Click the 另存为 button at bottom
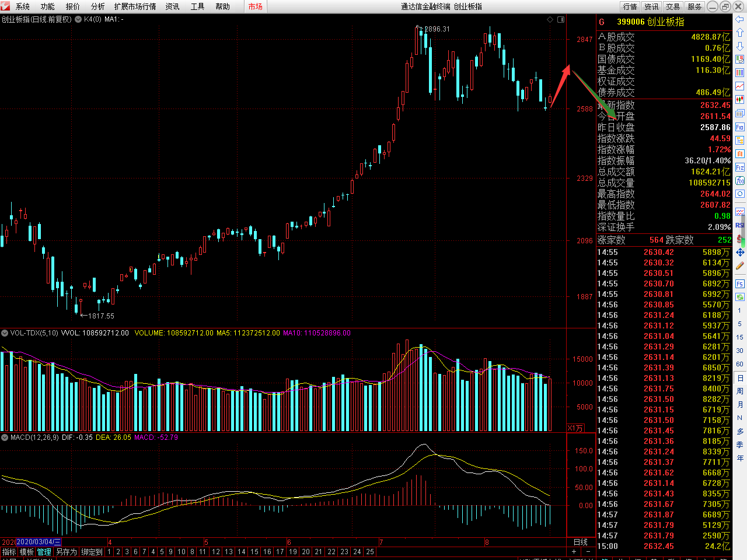The image size is (747, 560). click(66, 552)
